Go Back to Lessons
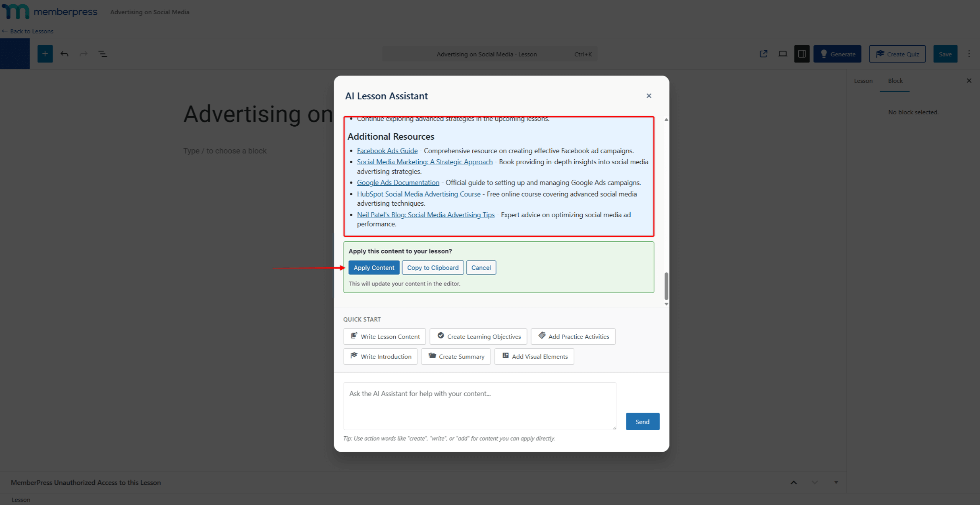Viewport: 980px width, 505px height. [x=28, y=31]
